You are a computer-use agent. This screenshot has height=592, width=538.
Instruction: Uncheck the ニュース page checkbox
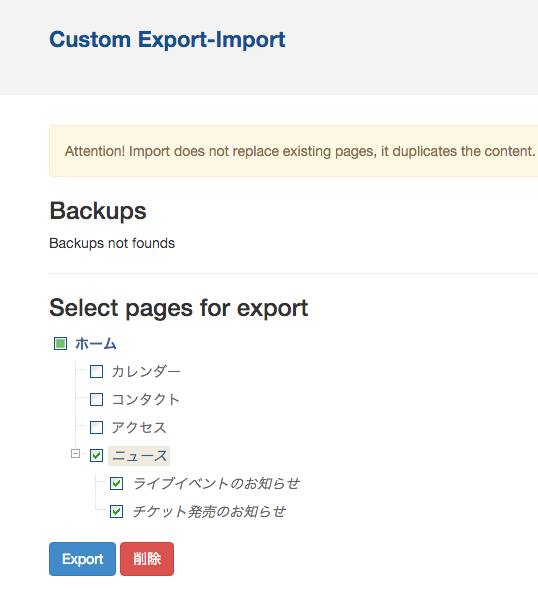96,456
